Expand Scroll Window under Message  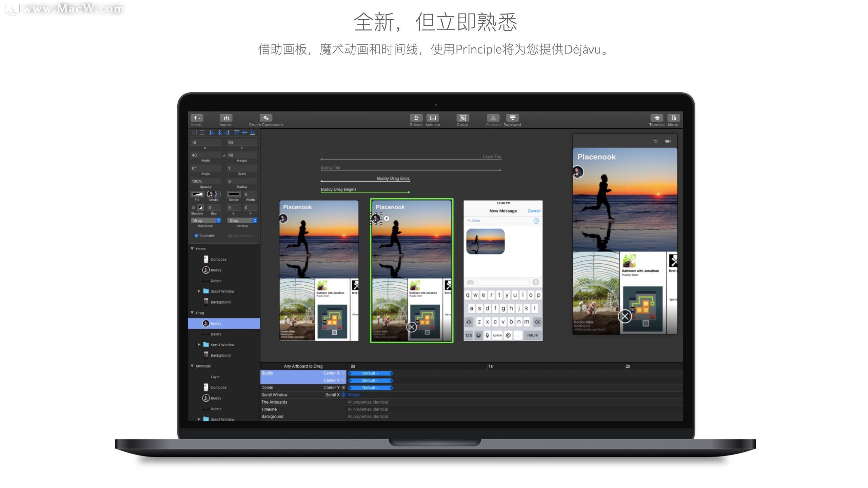click(199, 419)
